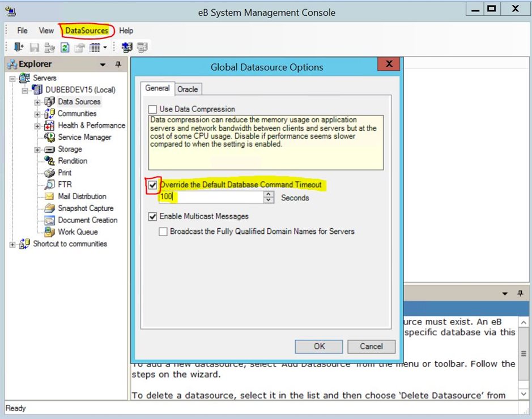Check Broadcast the Fully Qualified Domain Names
532x419 pixels.
[x=164, y=232]
